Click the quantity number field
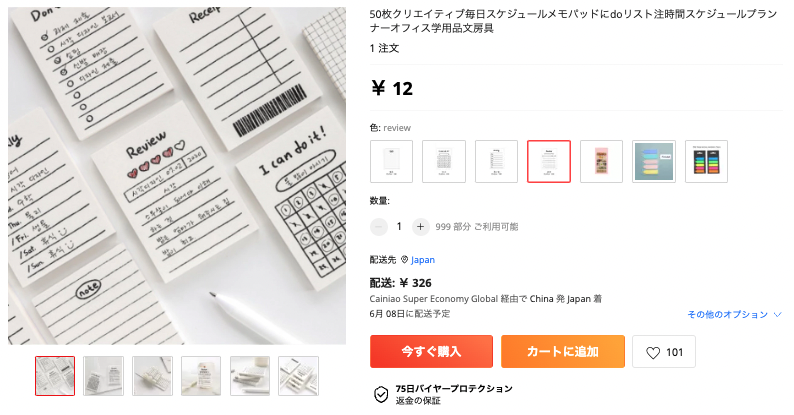 [399, 227]
